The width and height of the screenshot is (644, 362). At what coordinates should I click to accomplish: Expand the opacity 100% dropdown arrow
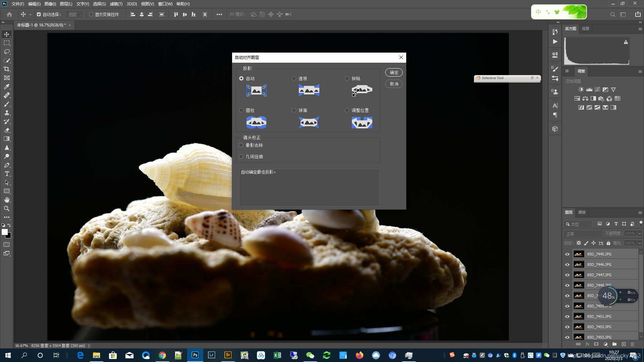point(640,234)
